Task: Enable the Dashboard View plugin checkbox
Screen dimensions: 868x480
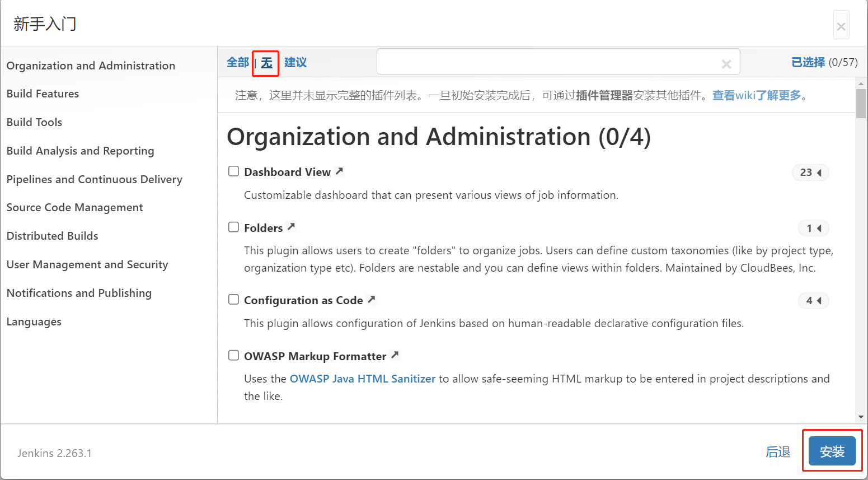Action: click(233, 171)
